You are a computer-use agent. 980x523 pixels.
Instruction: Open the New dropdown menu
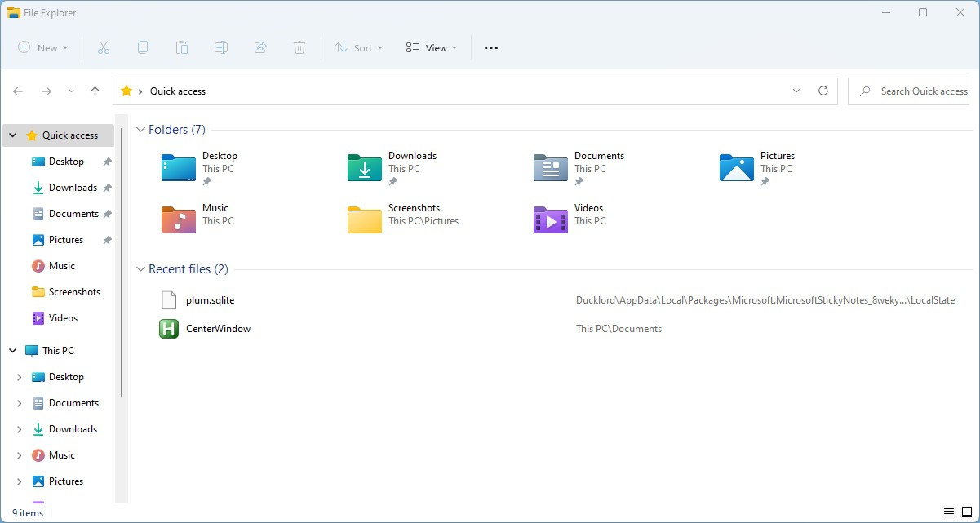click(43, 48)
